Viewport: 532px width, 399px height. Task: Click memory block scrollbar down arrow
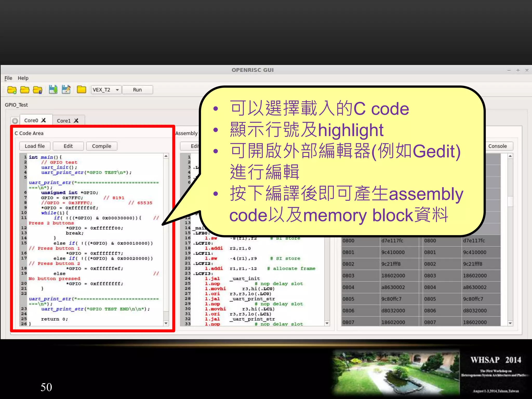coord(510,323)
